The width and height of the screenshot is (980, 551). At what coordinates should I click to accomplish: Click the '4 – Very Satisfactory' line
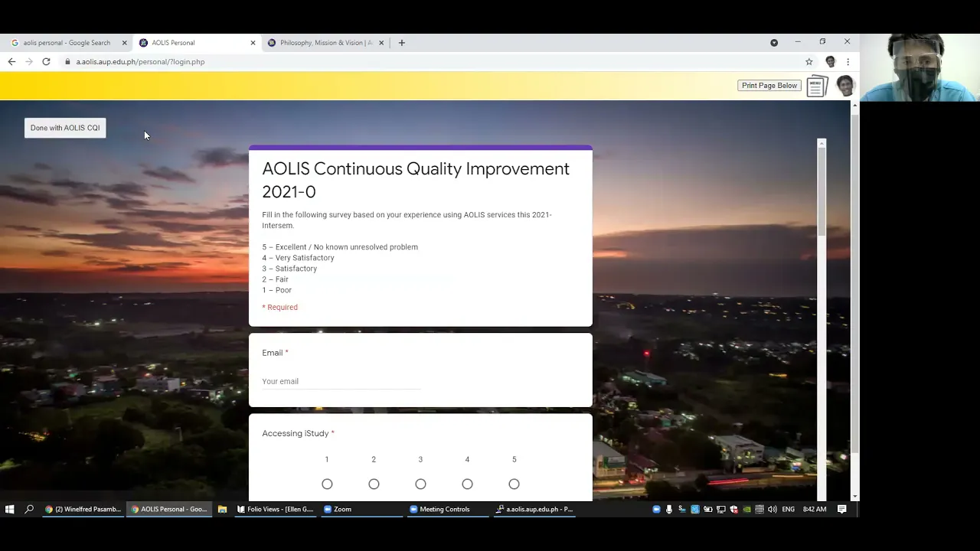pos(298,258)
